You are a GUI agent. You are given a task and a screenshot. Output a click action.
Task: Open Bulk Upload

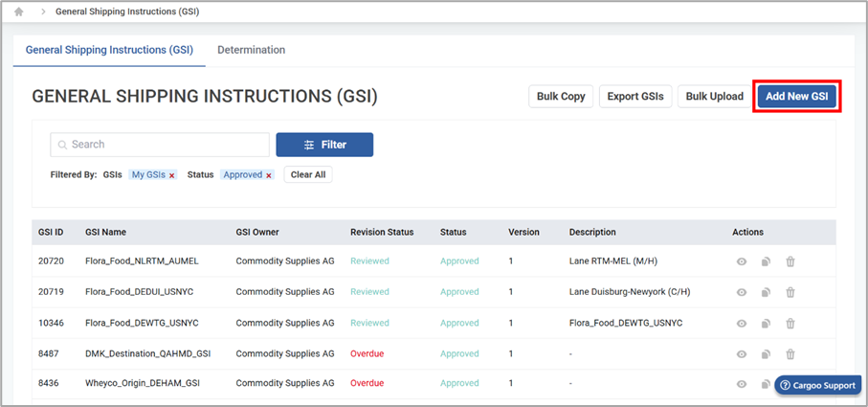[x=715, y=97]
